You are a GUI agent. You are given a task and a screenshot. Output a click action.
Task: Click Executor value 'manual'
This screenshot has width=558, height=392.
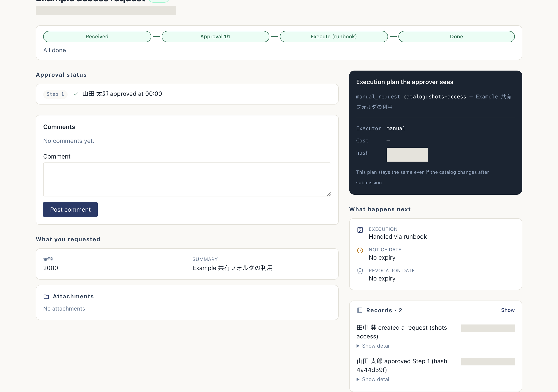click(x=396, y=128)
